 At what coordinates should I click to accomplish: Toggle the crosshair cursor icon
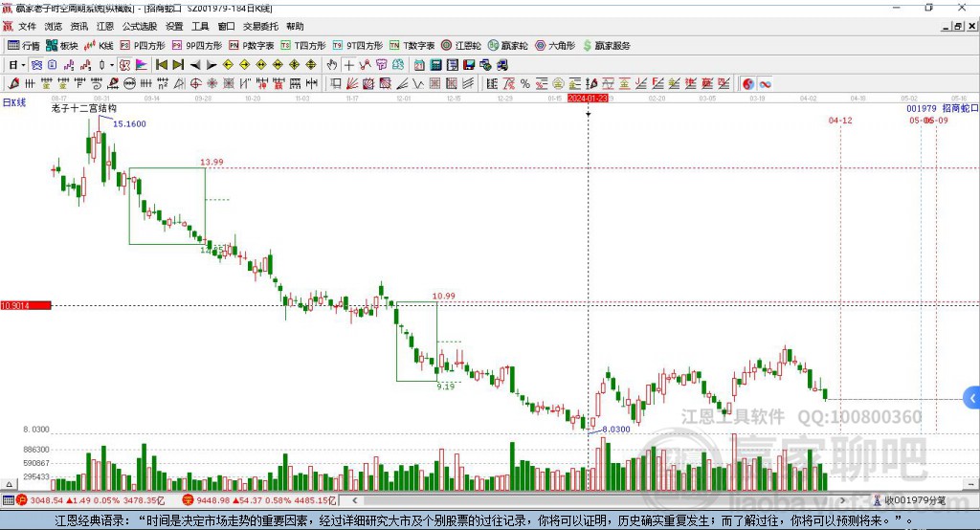(348, 65)
